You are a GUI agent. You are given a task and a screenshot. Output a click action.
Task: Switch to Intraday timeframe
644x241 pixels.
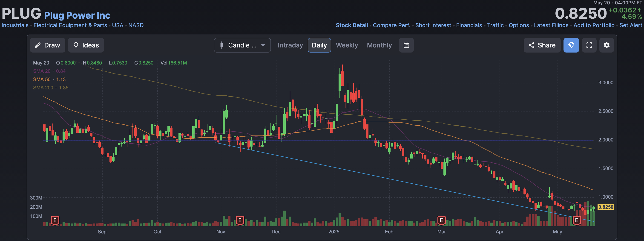click(290, 45)
